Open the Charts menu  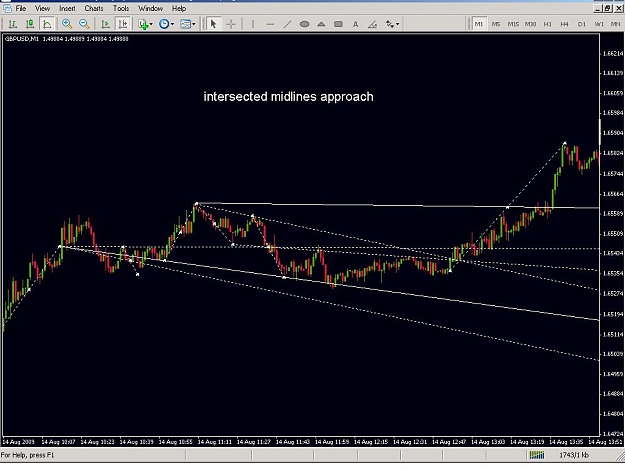pos(94,8)
